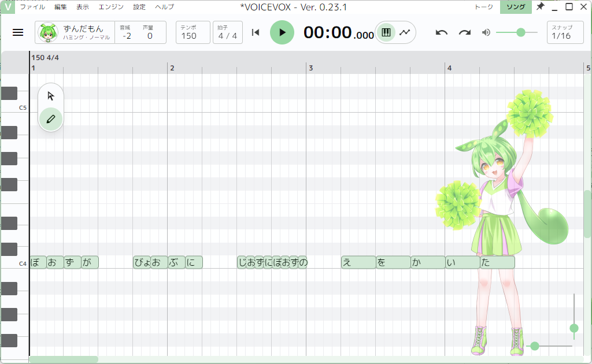This screenshot has height=364, width=592.
Task: Open the 編集 menu
Action: pos(60,7)
